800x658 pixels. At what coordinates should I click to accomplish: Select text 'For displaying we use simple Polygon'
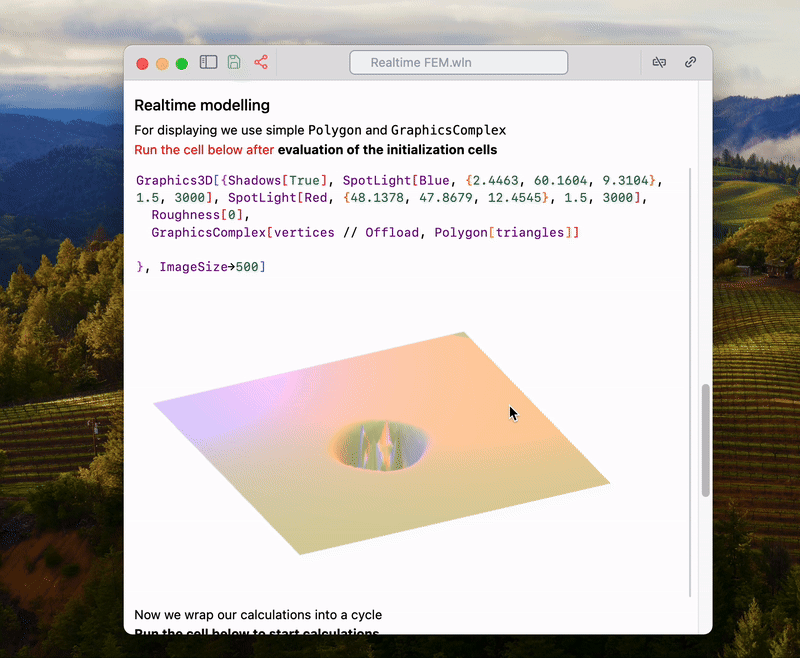pyautogui.click(x=248, y=130)
